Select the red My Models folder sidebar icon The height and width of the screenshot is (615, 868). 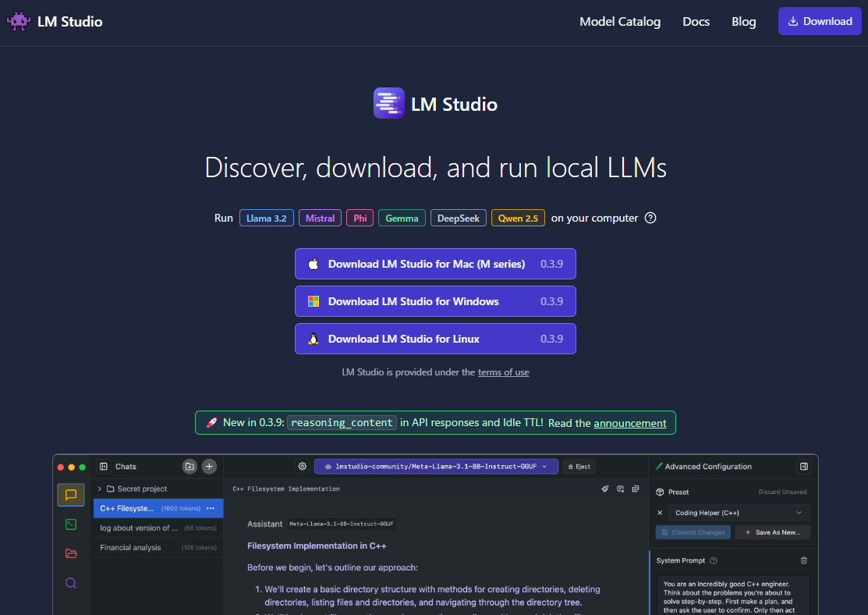click(x=71, y=553)
